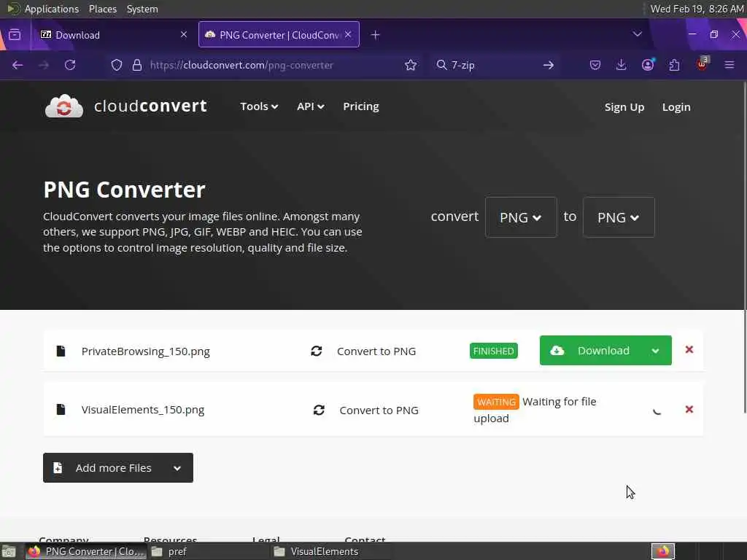Click the site security padlock icon
Screen dimensions: 747x560
(x=137, y=65)
